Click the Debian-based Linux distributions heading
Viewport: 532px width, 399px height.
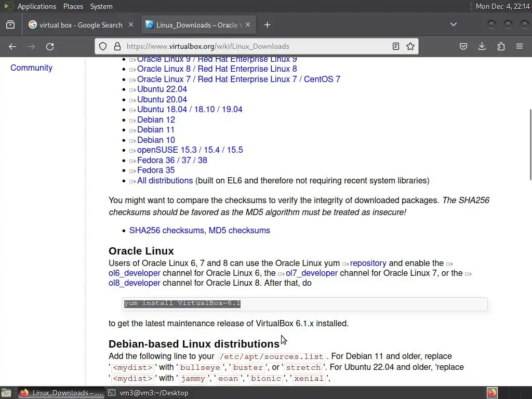[x=194, y=344]
